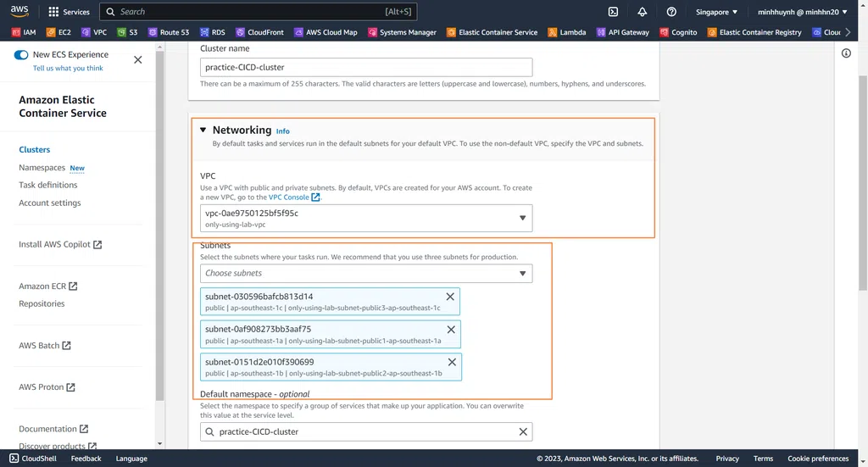This screenshot has height=467, width=868.
Task: Open the Services grid menu
Action: pos(70,12)
